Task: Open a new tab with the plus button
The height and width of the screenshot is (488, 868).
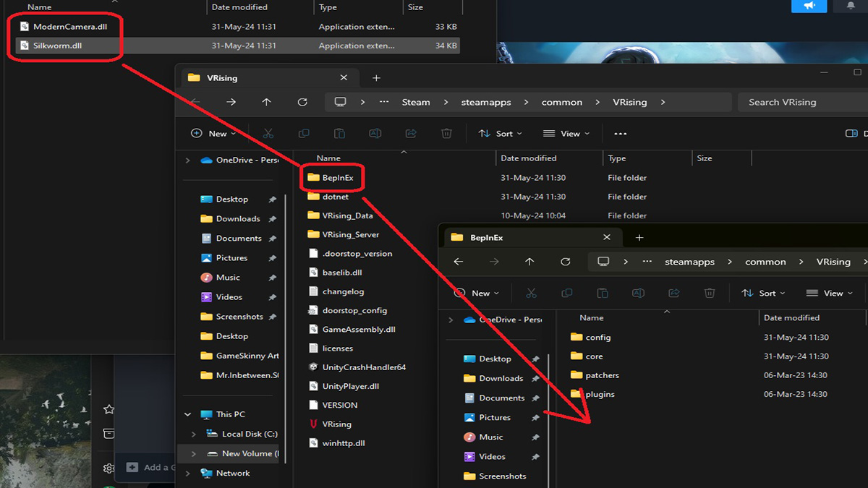Action: click(x=375, y=77)
